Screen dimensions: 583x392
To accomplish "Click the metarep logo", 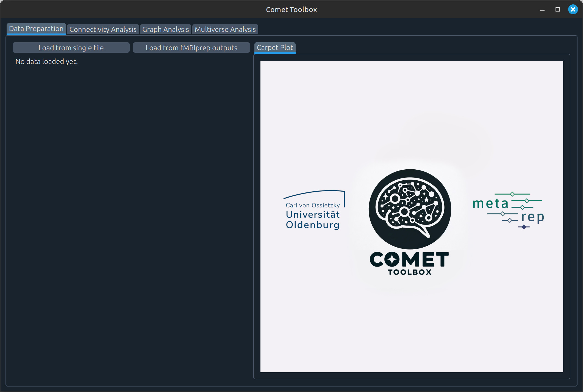I will click(x=508, y=211).
